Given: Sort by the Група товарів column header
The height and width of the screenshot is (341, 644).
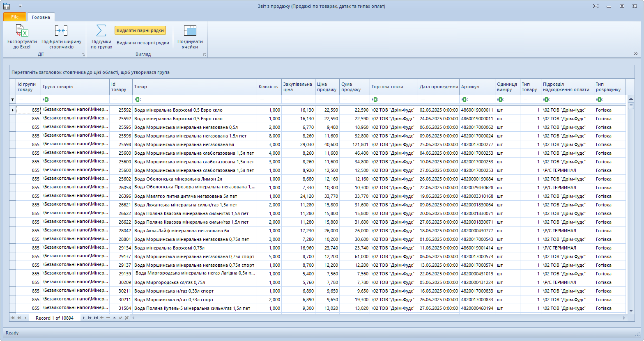Looking at the screenshot, I should click(75, 87).
